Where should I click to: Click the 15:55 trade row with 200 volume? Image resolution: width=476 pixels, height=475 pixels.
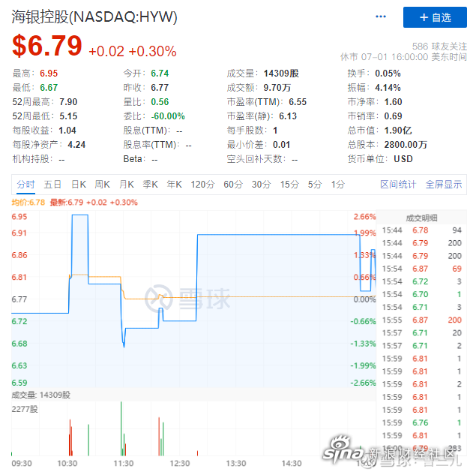[x=422, y=320]
